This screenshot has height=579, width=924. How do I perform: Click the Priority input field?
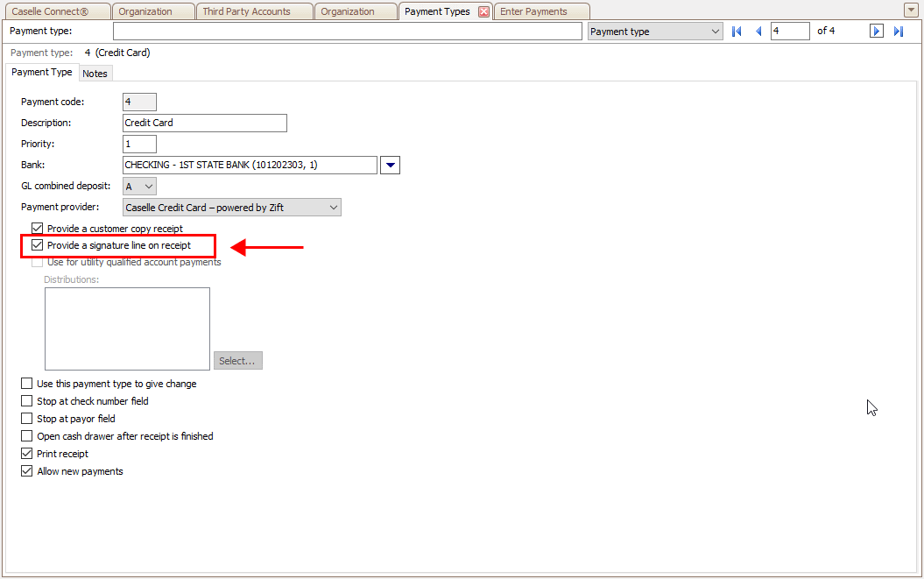[139, 144]
